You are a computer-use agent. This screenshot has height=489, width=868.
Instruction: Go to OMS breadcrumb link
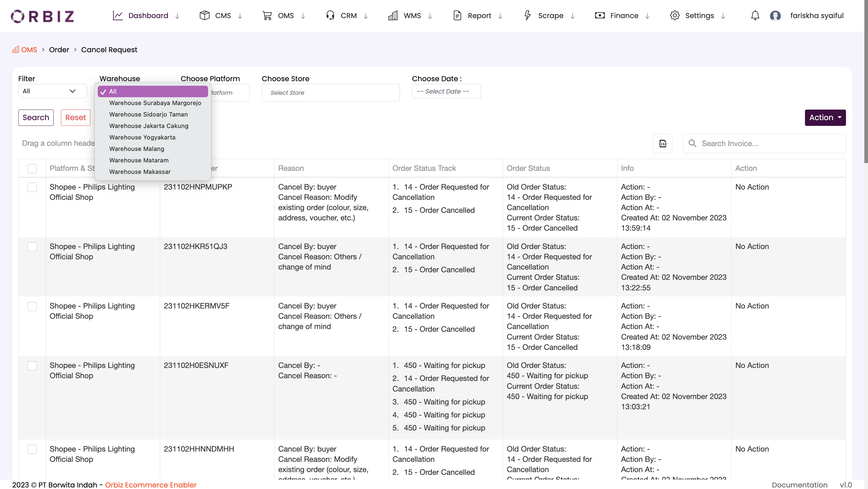click(29, 50)
